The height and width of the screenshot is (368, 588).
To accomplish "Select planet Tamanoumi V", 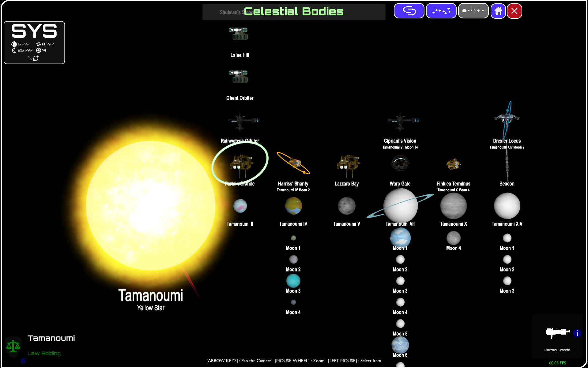I will (347, 206).
